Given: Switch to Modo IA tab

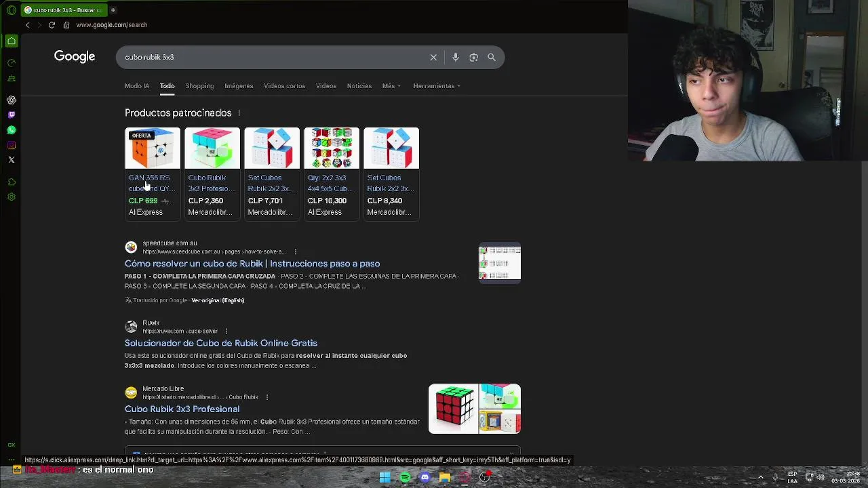Looking at the screenshot, I should tap(137, 86).
